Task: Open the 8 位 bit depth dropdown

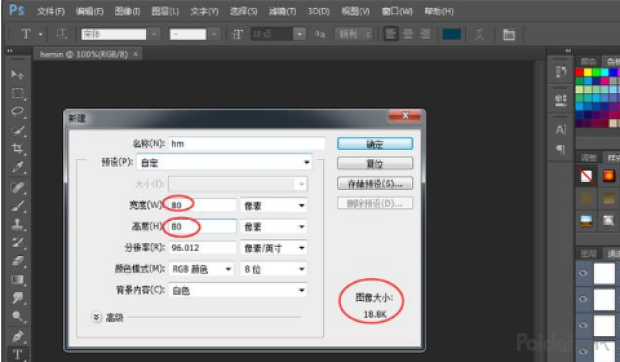Action: coord(274,269)
